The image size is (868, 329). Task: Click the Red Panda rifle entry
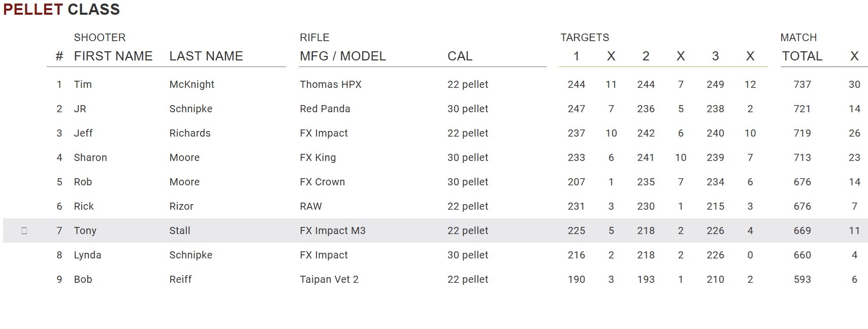325,109
